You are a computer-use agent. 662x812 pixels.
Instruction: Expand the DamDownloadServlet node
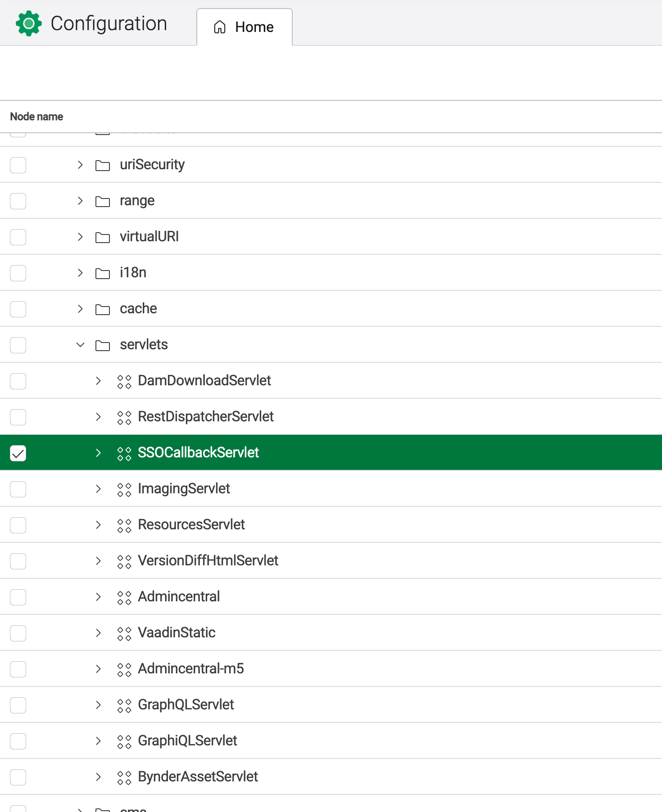pyautogui.click(x=98, y=381)
